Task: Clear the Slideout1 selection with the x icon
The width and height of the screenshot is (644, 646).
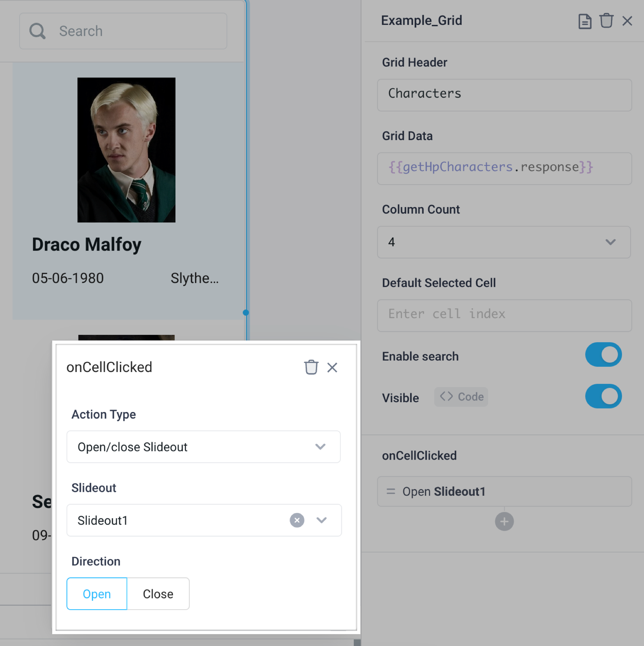Action: tap(297, 521)
